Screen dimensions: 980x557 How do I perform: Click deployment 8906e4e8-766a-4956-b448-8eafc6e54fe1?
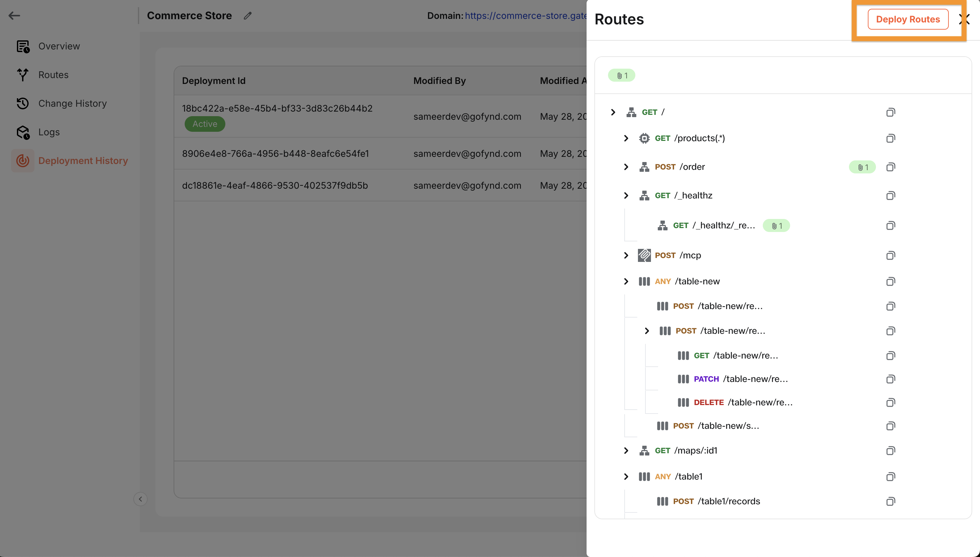point(275,154)
